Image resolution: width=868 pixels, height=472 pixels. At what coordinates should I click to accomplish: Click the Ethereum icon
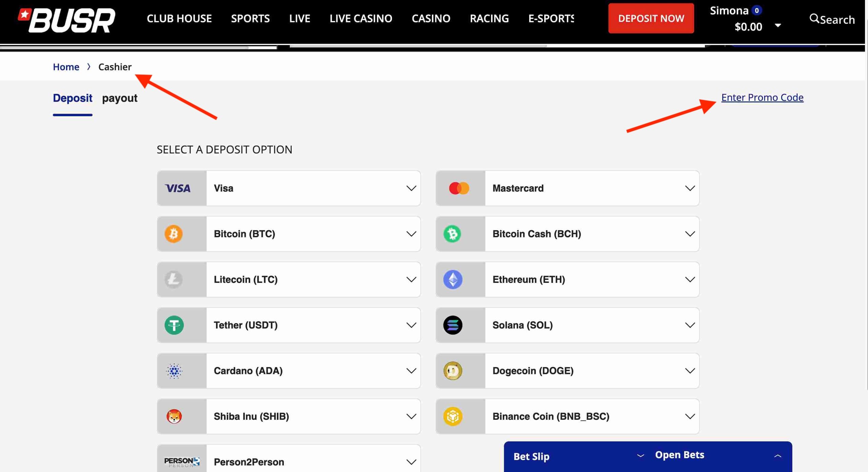point(453,279)
